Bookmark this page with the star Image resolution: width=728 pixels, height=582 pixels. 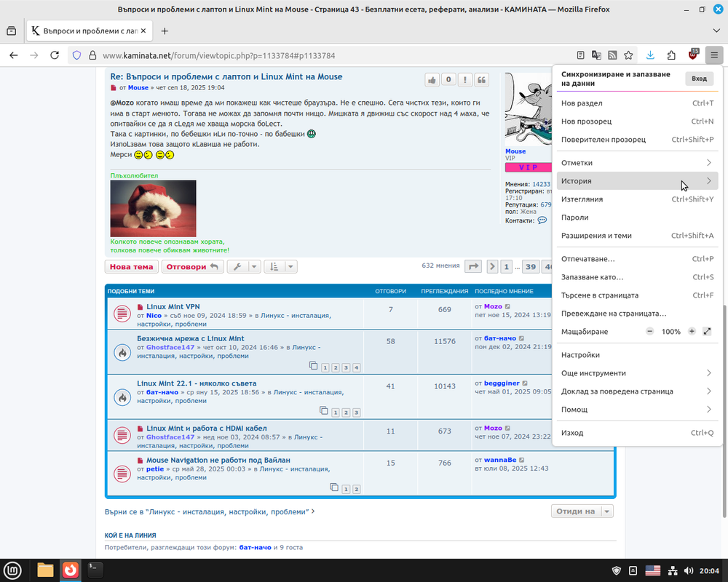tap(628, 55)
